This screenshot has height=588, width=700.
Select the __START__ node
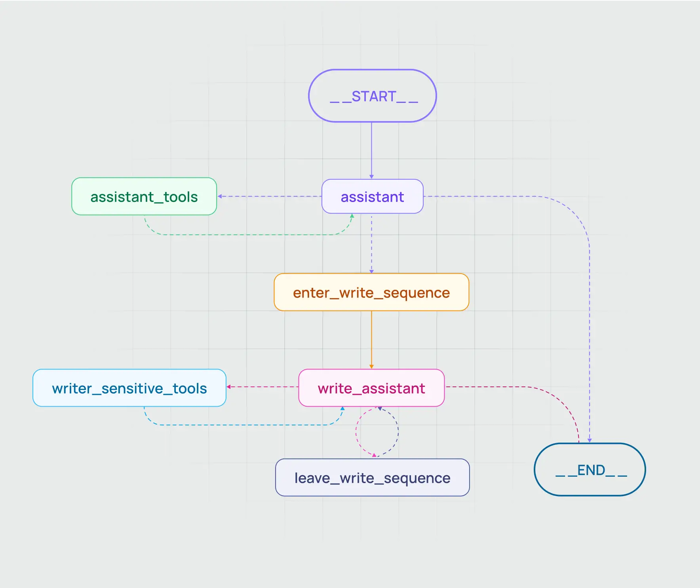372,96
